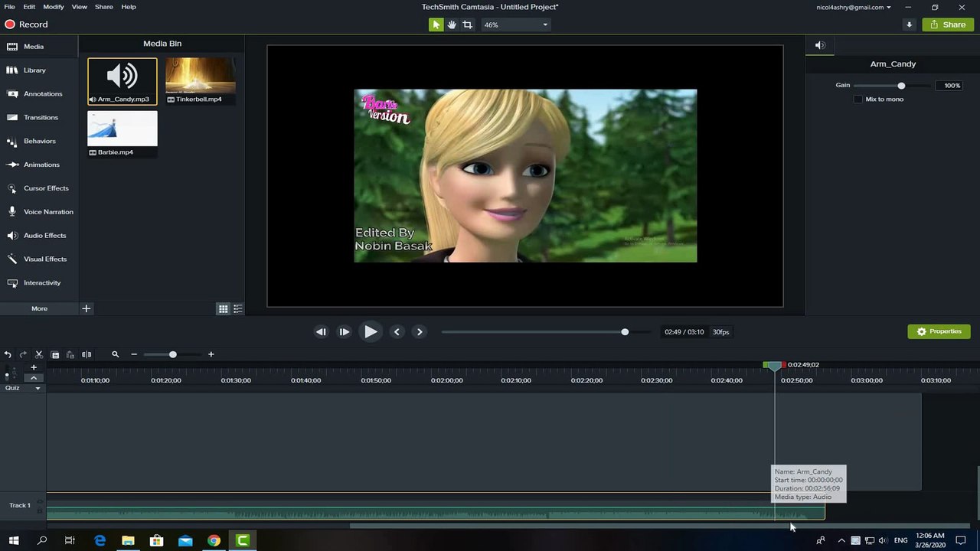980x551 pixels.
Task: Switch Media Bin to list view
Action: click(x=238, y=309)
